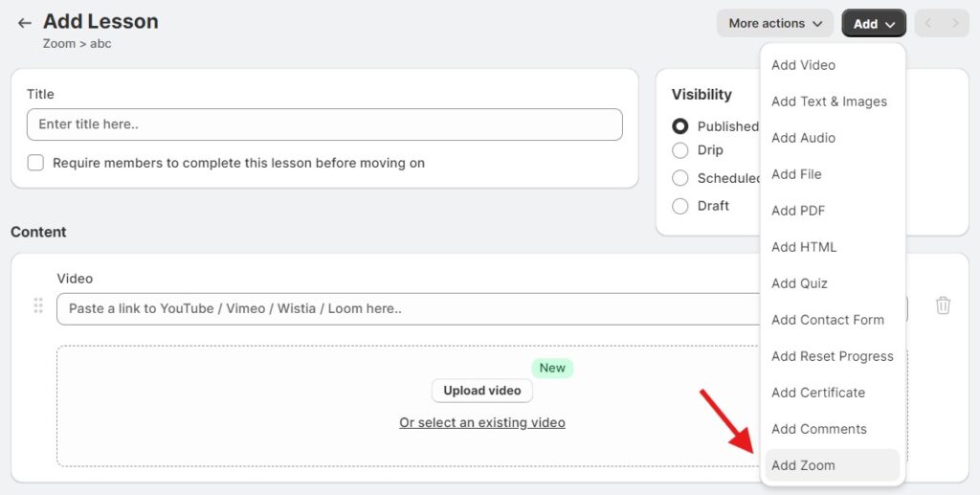Open the More actions dropdown
Viewport: 980px width, 495px height.
pos(774,23)
